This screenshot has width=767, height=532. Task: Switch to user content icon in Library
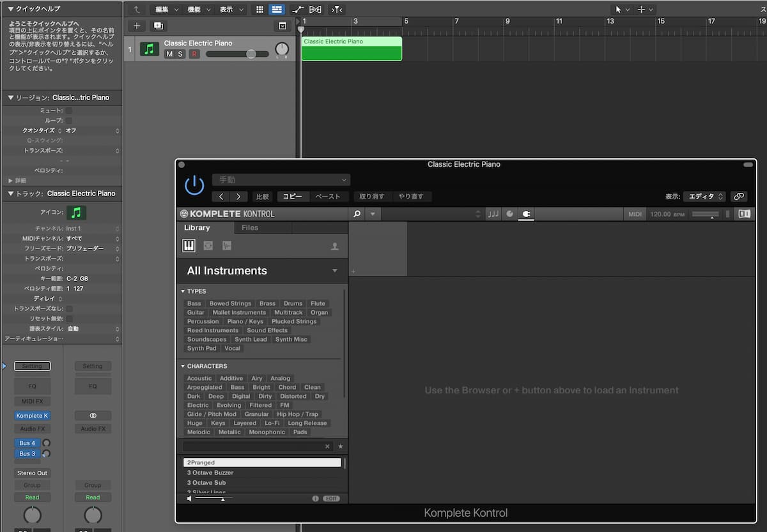pyautogui.click(x=334, y=247)
